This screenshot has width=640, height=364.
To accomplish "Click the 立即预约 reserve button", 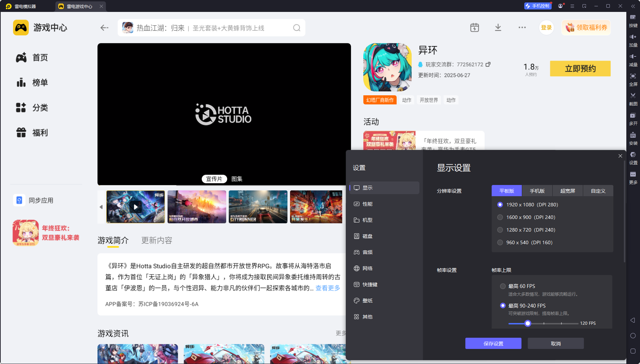I will pos(580,69).
